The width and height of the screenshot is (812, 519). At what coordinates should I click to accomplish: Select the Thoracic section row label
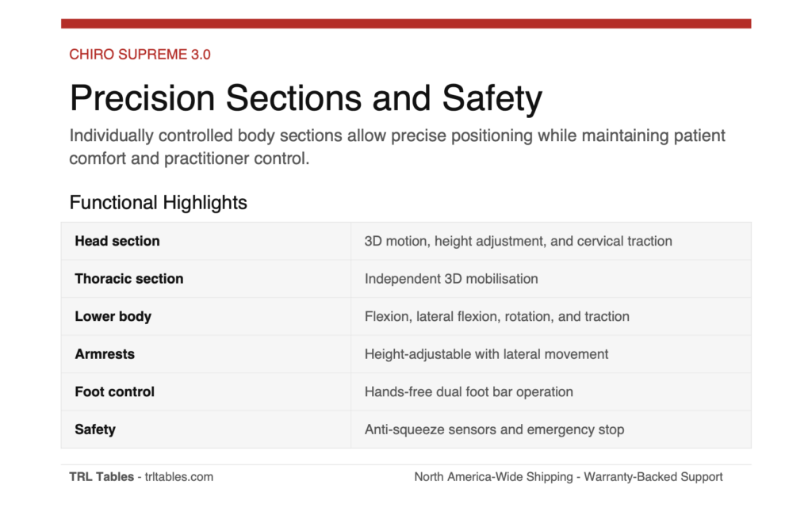[128, 279]
